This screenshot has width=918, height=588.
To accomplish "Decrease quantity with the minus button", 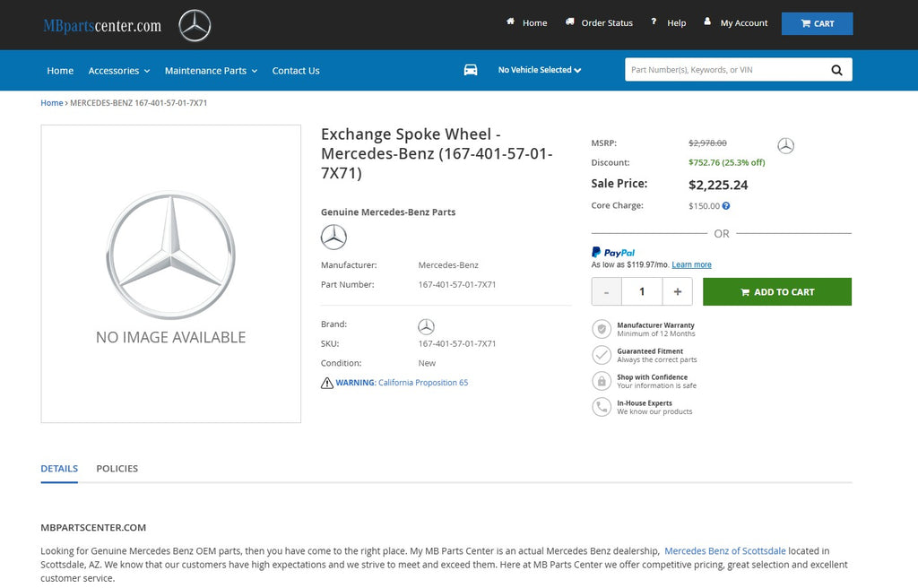I will (607, 291).
